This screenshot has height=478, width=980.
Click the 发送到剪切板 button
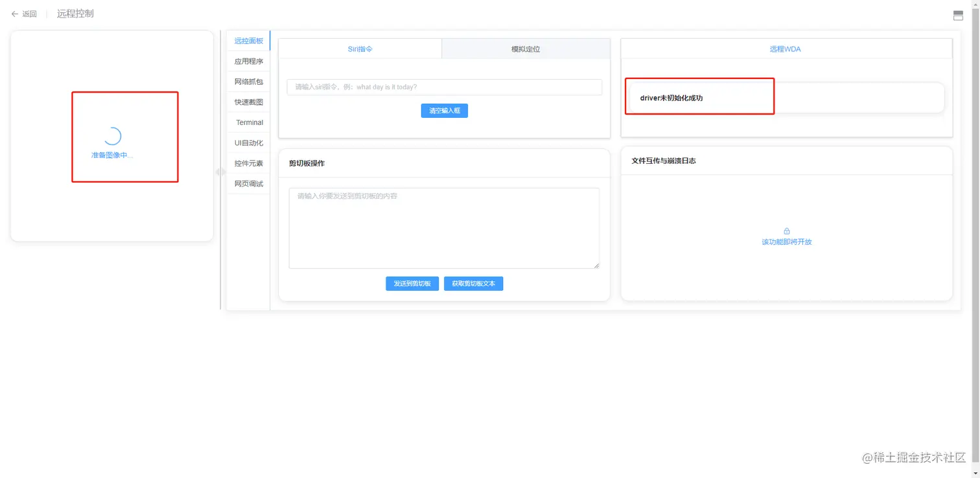click(412, 284)
